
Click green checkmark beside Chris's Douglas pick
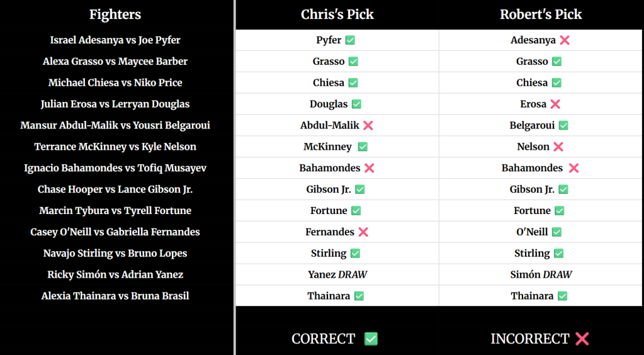(x=357, y=104)
